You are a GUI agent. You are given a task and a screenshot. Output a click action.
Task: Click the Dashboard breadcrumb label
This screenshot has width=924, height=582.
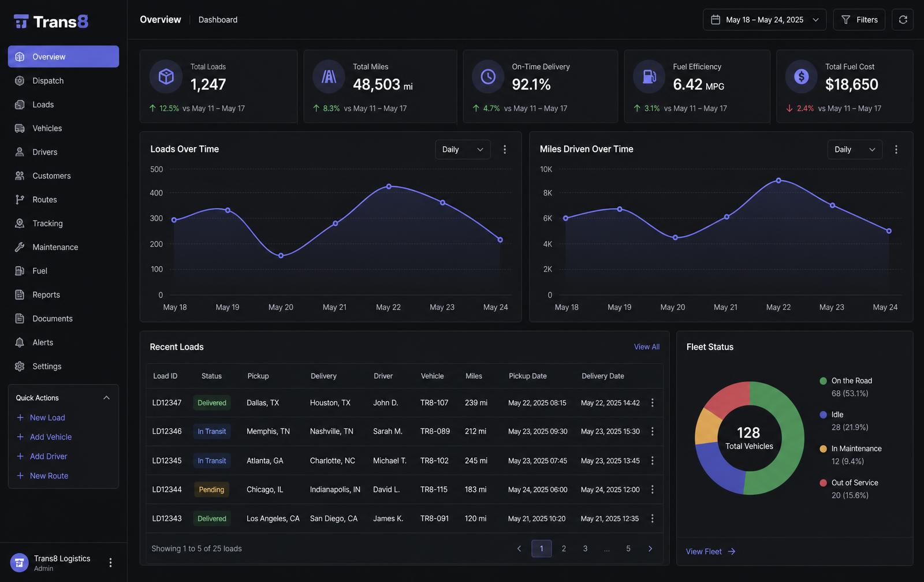(218, 20)
